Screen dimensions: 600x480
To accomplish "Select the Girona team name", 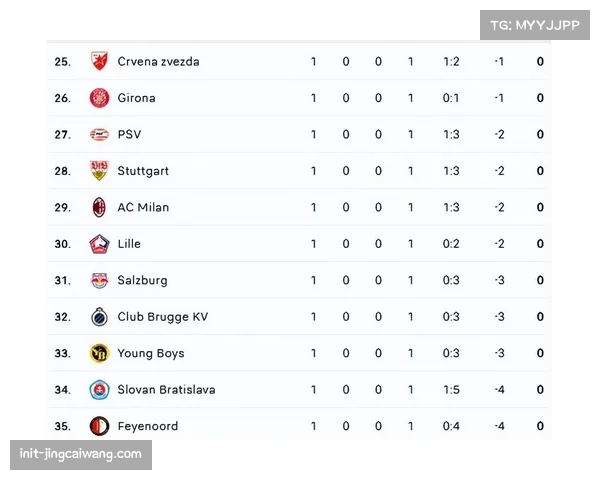I will (136, 98).
